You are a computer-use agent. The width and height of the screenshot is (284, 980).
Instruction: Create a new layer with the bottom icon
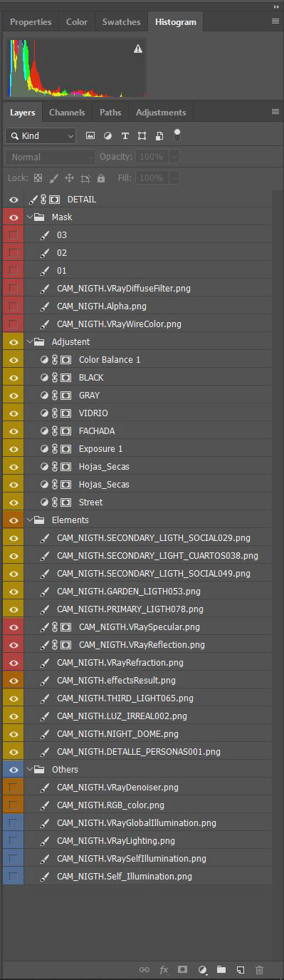tap(241, 970)
